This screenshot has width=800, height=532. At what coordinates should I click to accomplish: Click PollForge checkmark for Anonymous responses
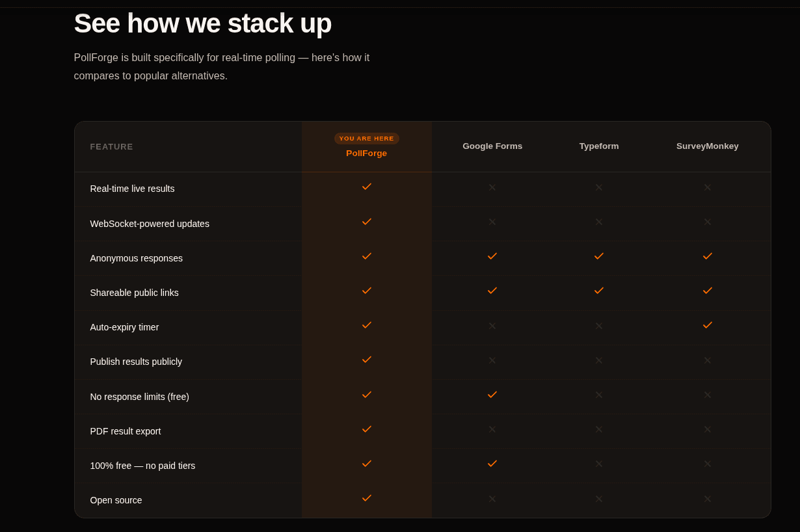click(367, 256)
